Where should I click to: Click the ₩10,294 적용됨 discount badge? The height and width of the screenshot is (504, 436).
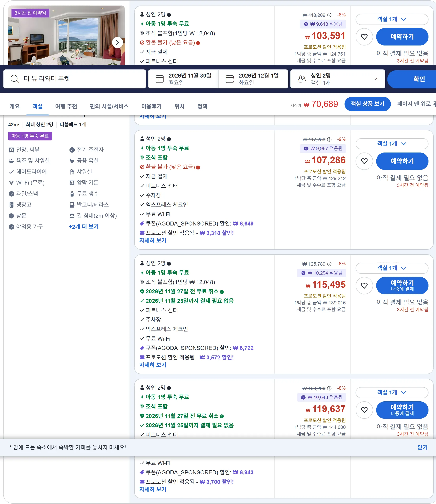(x=322, y=273)
